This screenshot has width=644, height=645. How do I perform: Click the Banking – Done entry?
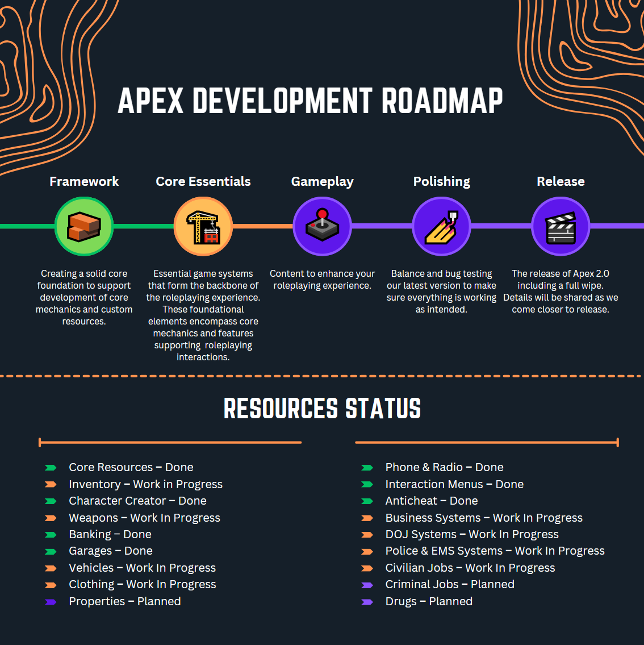pyautogui.click(x=110, y=534)
